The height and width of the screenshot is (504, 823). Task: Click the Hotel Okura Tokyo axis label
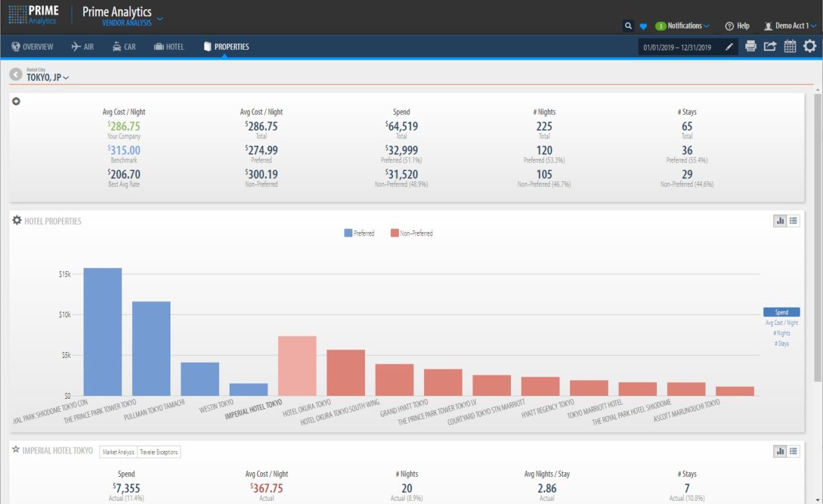307,409
